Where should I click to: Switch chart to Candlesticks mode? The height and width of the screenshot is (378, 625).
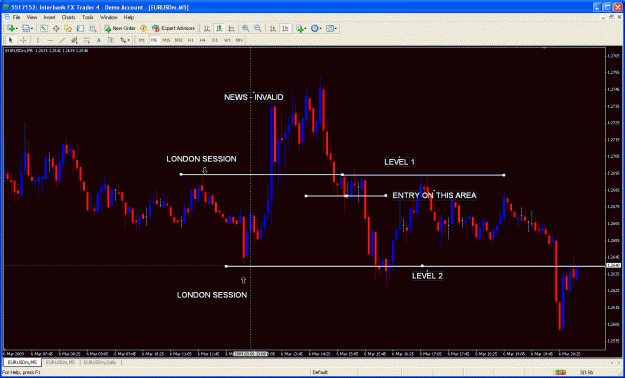click(219, 28)
